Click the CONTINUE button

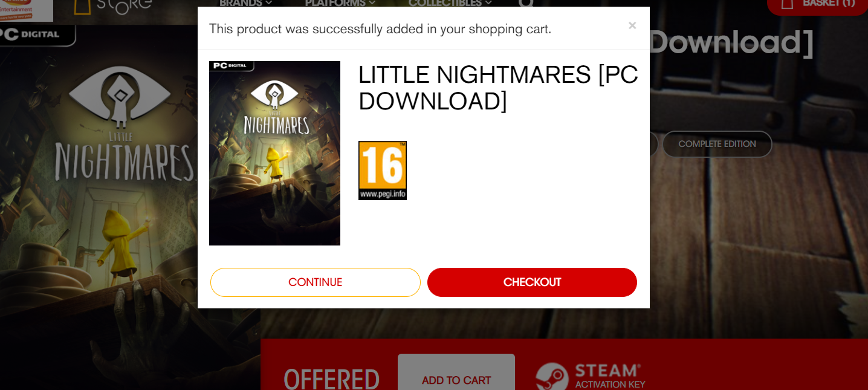pos(315,282)
